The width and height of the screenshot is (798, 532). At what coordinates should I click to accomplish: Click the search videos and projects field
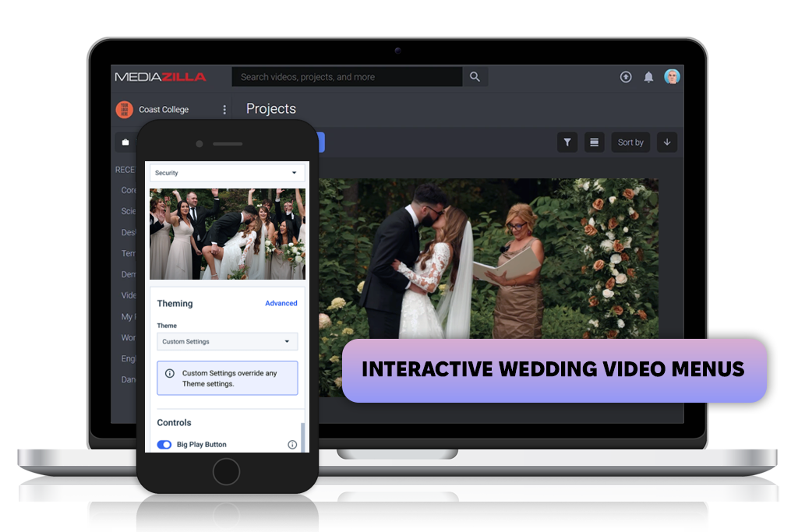(x=347, y=77)
